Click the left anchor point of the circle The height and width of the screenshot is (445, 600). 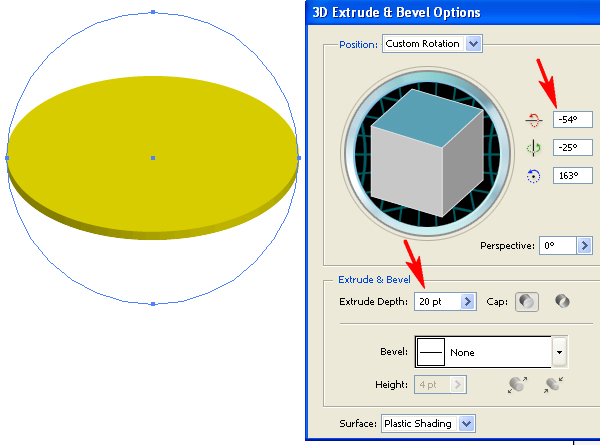(x=7, y=158)
